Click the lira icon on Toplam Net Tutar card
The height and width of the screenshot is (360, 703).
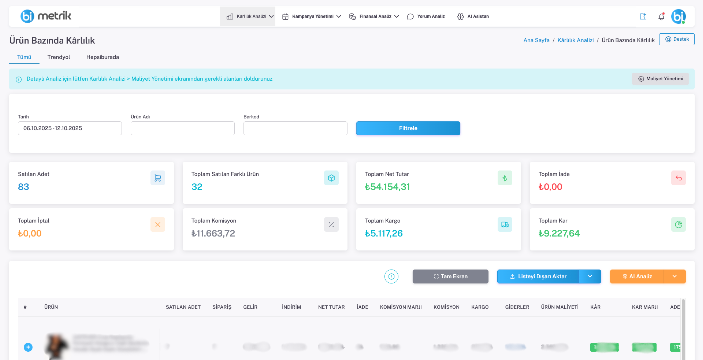pos(505,178)
